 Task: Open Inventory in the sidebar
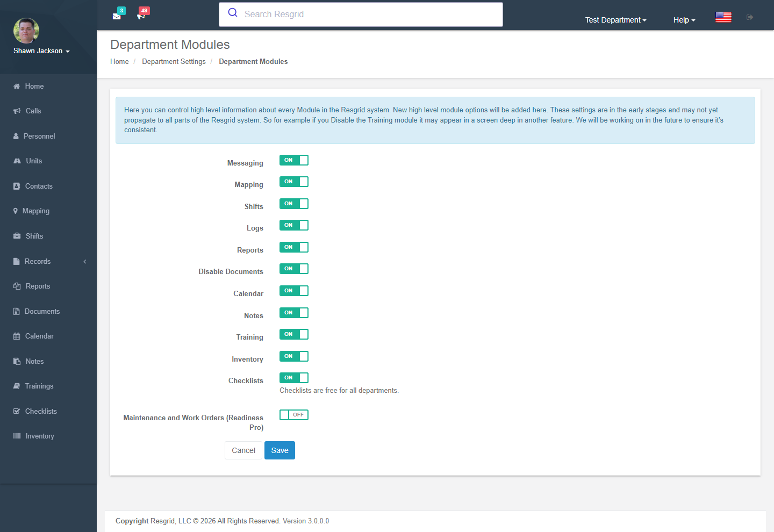48,436
